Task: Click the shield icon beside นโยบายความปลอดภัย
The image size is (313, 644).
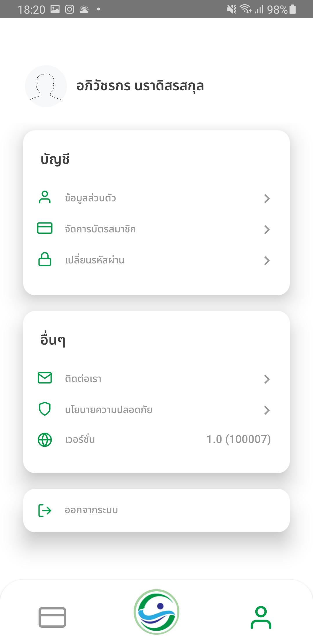Action: (x=45, y=409)
